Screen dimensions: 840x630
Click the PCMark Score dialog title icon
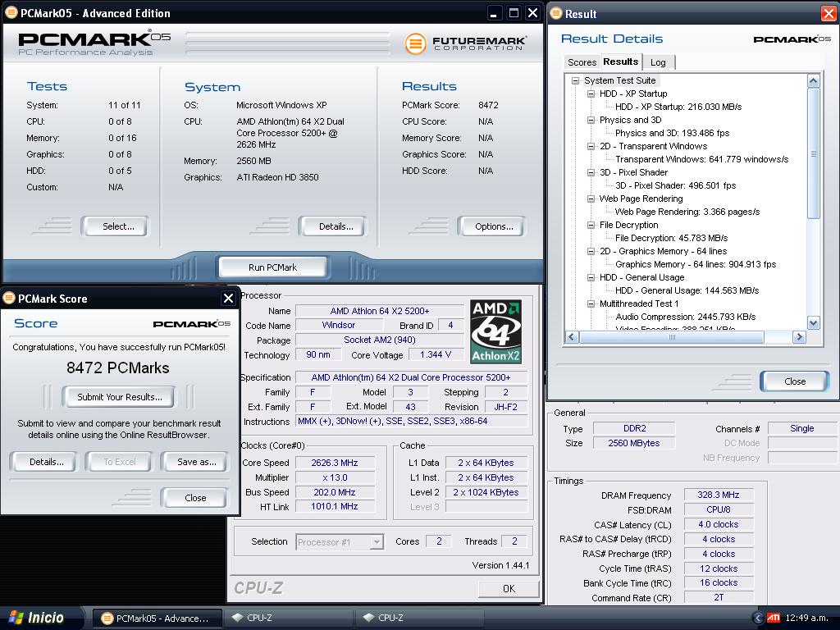pyautogui.click(x=9, y=299)
